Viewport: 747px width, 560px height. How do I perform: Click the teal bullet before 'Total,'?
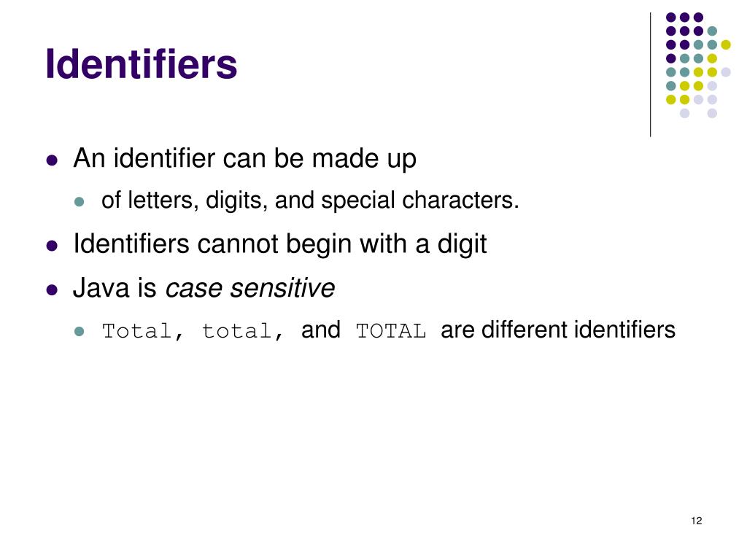pos(79,332)
